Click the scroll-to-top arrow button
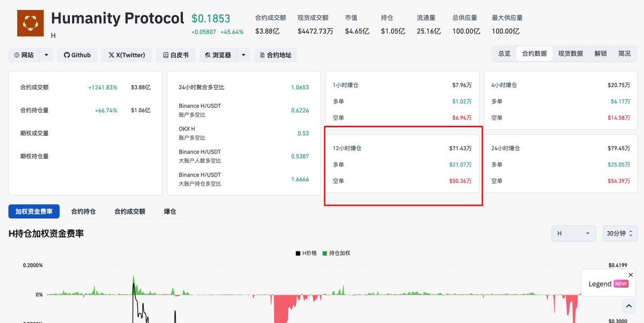The image size is (644, 323). tap(628, 306)
